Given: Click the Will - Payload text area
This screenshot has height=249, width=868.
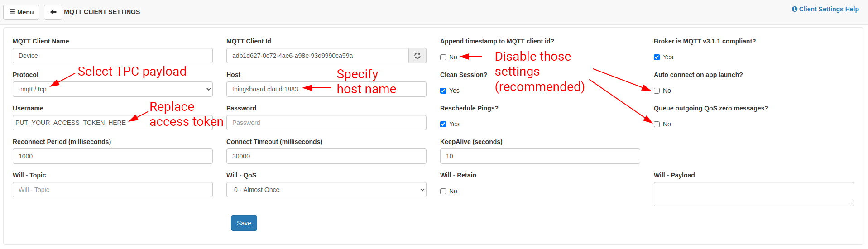Looking at the screenshot, I should click(753, 194).
